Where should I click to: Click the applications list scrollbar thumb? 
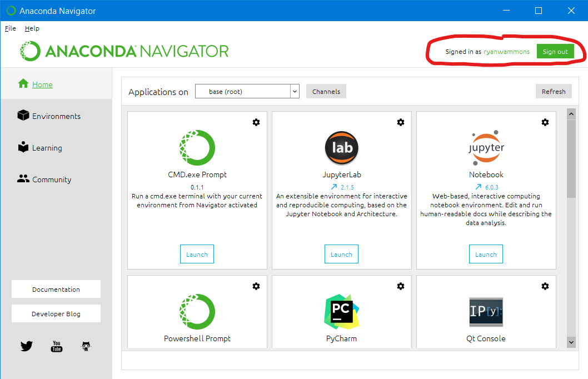(571, 158)
